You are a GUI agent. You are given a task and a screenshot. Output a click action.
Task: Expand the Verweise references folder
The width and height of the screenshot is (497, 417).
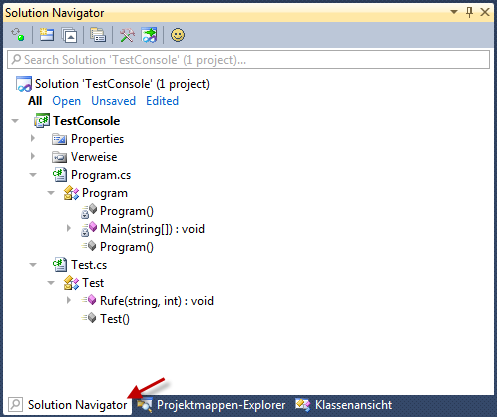pyautogui.click(x=33, y=156)
